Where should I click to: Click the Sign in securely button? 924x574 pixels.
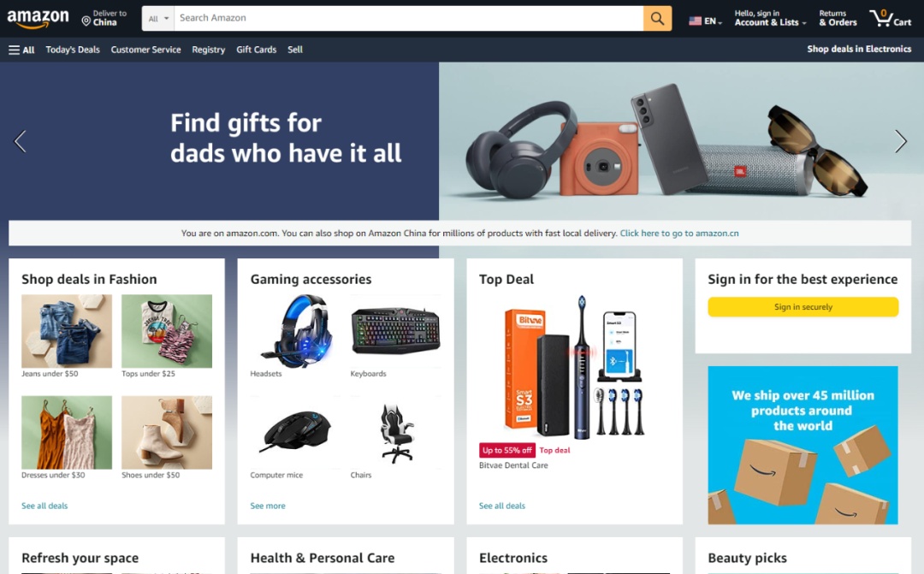[803, 307]
